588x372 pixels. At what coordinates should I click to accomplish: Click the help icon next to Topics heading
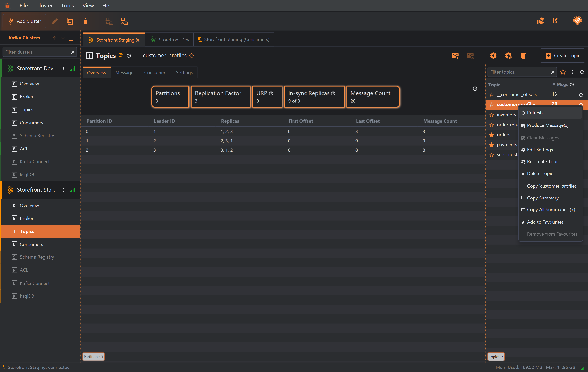tap(129, 56)
